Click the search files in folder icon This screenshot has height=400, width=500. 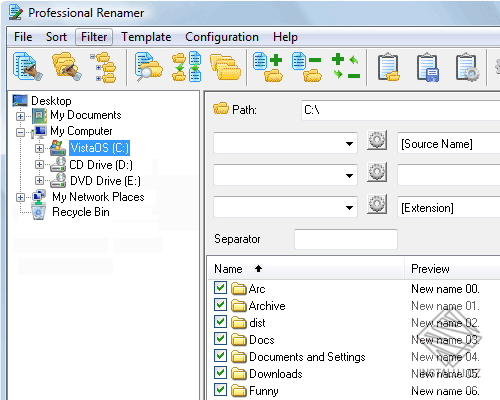coord(149,67)
